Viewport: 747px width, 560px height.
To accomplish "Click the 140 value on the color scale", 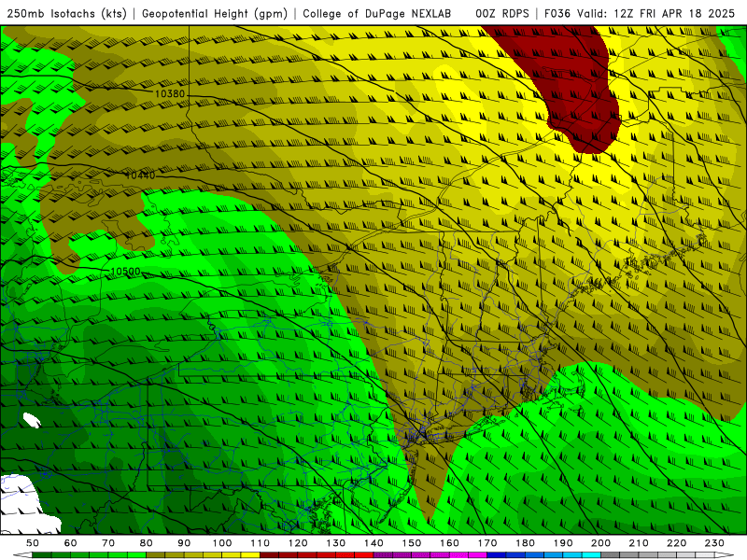I will (x=373, y=543).
